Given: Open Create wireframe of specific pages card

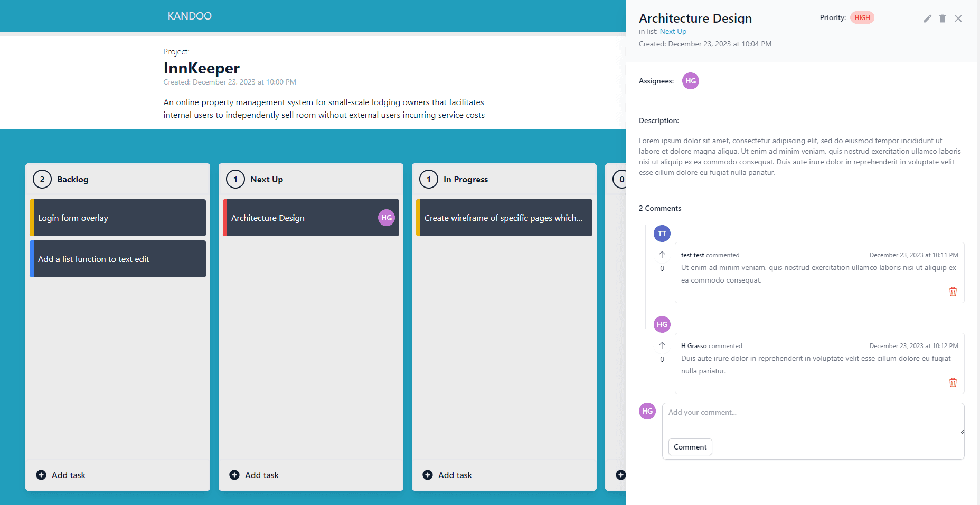Looking at the screenshot, I should coord(504,218).
